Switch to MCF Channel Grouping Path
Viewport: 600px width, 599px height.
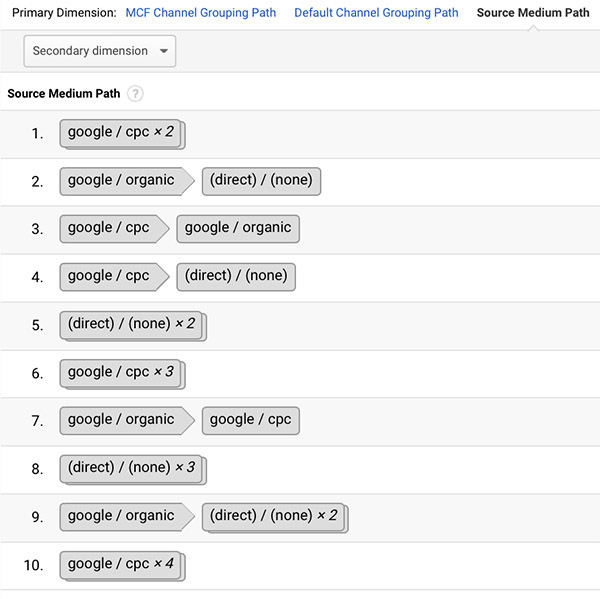click(201, 13)
